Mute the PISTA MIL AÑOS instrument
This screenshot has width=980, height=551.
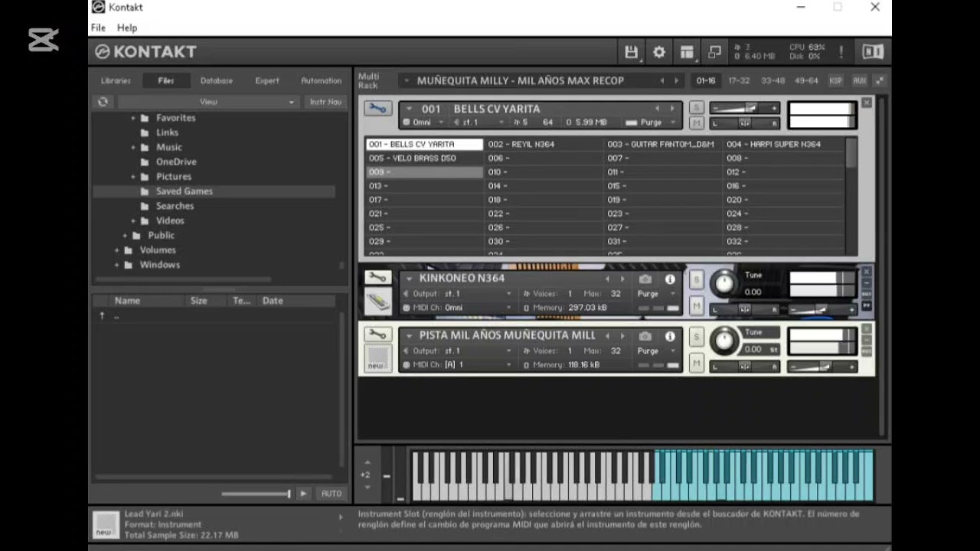696,364
